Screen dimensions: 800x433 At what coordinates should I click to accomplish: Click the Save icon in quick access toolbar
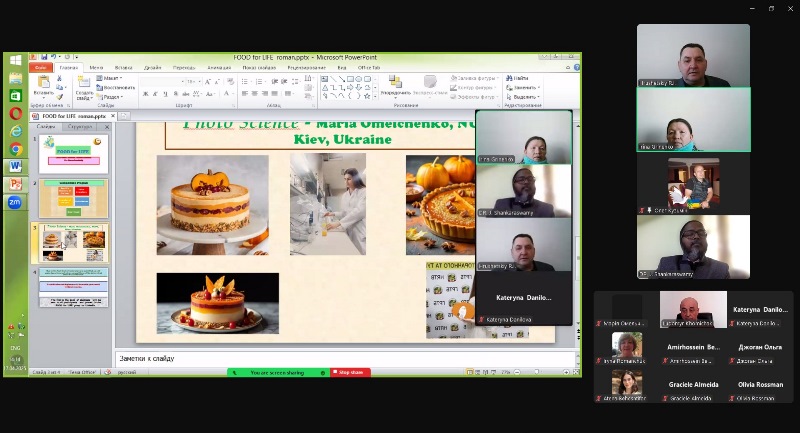point(44,57)
